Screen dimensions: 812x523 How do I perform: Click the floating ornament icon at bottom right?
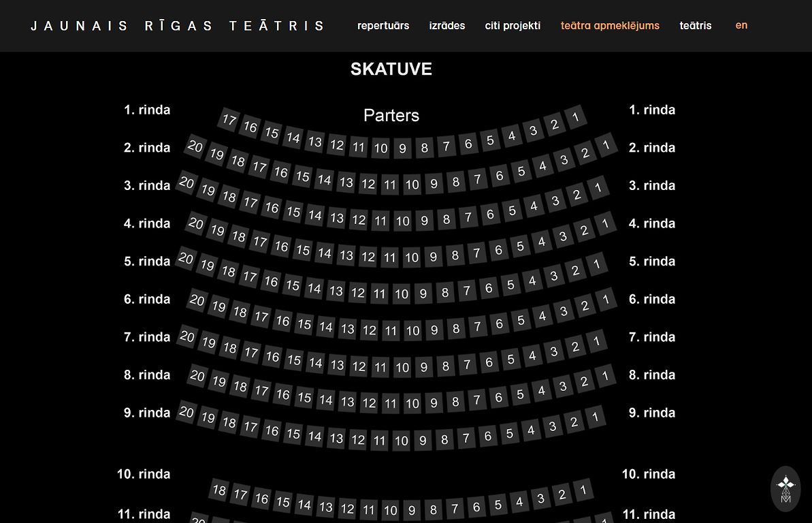click(x=785, y=488)
